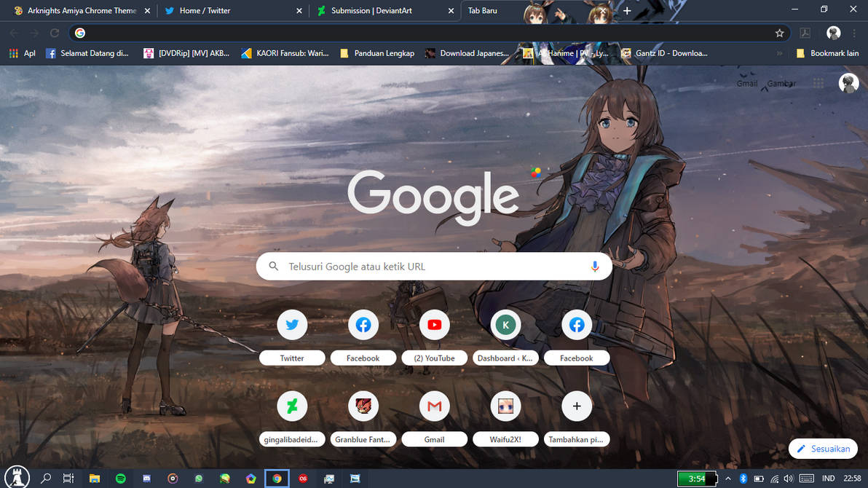Open the gingalibadeid... DeviantArt shortcut

click(x=292, y=418)
